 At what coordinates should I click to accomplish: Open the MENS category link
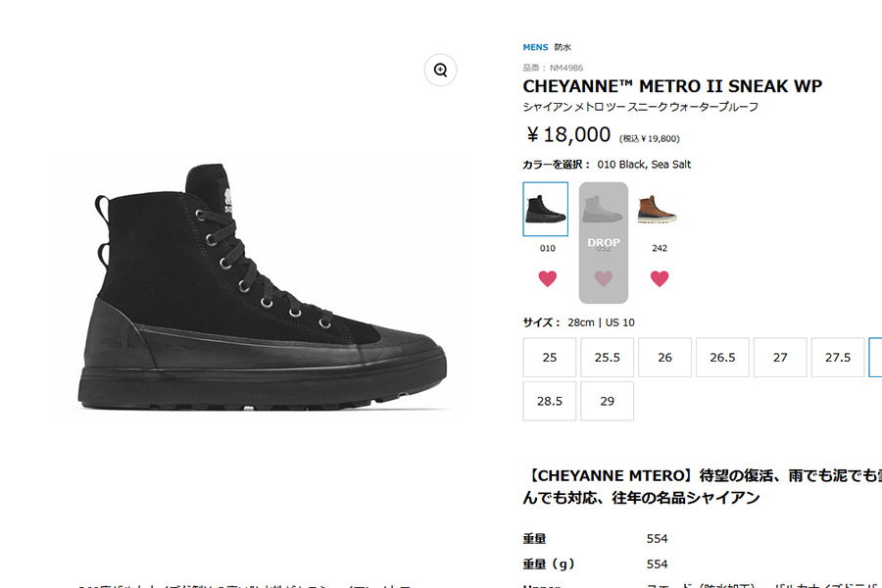pos(535,47)
